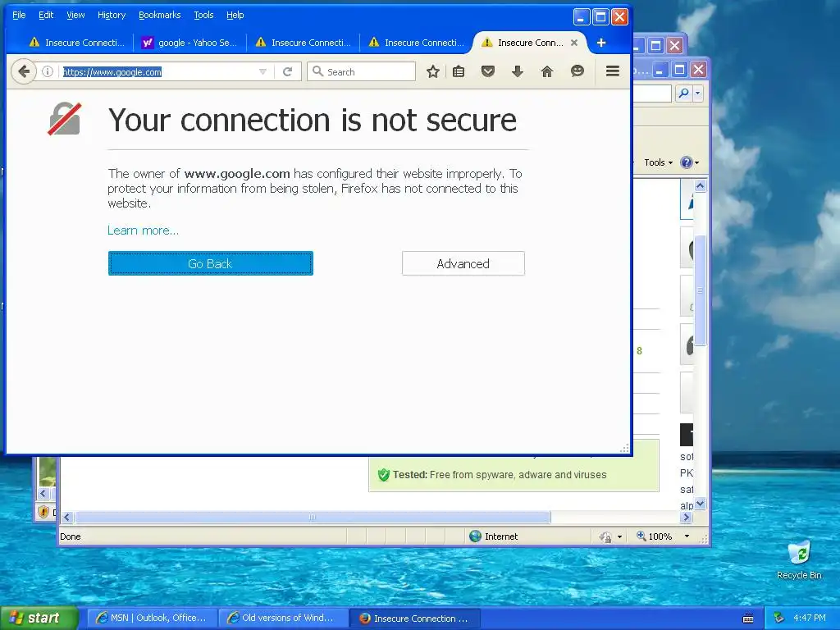Open the Recycle Bin desktop icon
This screenshot has width=840, height=630.
click(799, 560)
